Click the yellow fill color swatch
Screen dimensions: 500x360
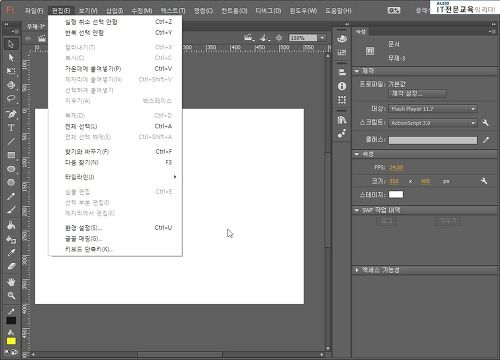click(x=11, y=341)
